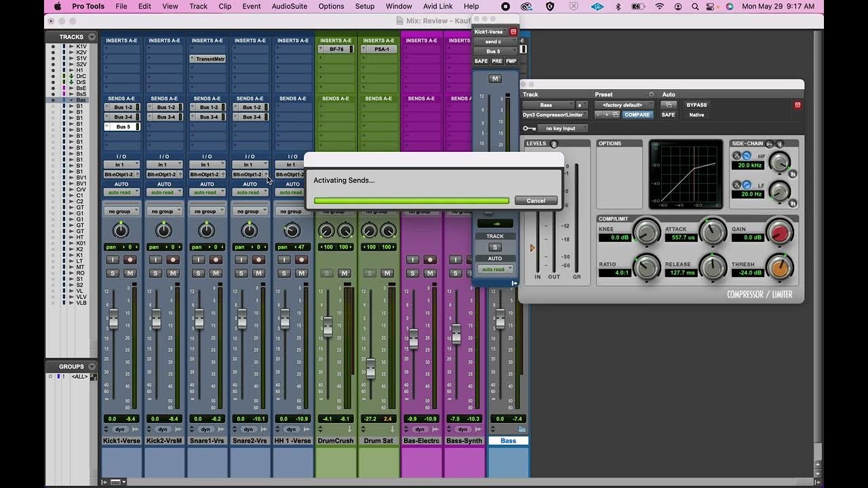Open the Setup menu
868x488 pixels.
(365, 6)
